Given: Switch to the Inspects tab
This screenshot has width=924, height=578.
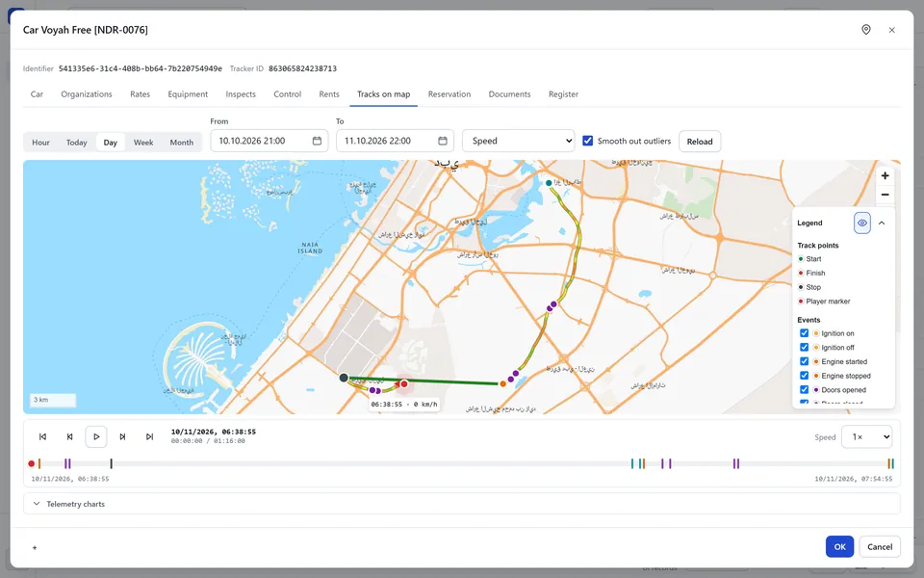Looking at the screenshot, I should 241,94.
